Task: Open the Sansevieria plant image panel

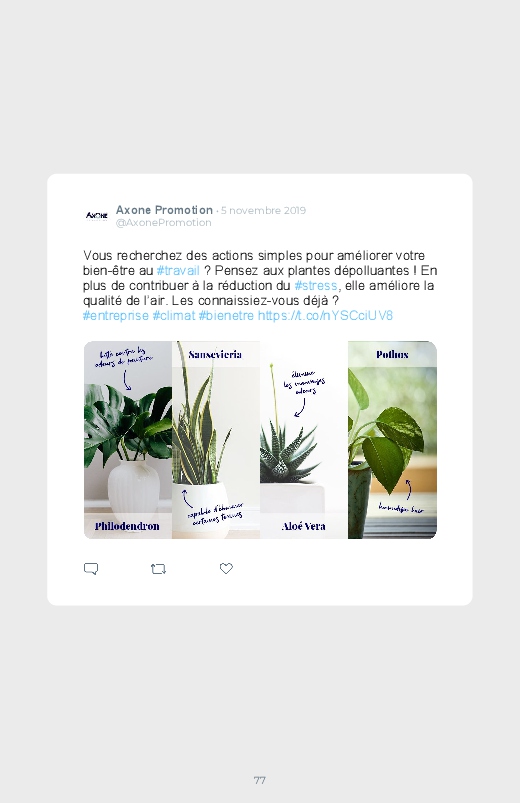Action: tap(216, 440)
